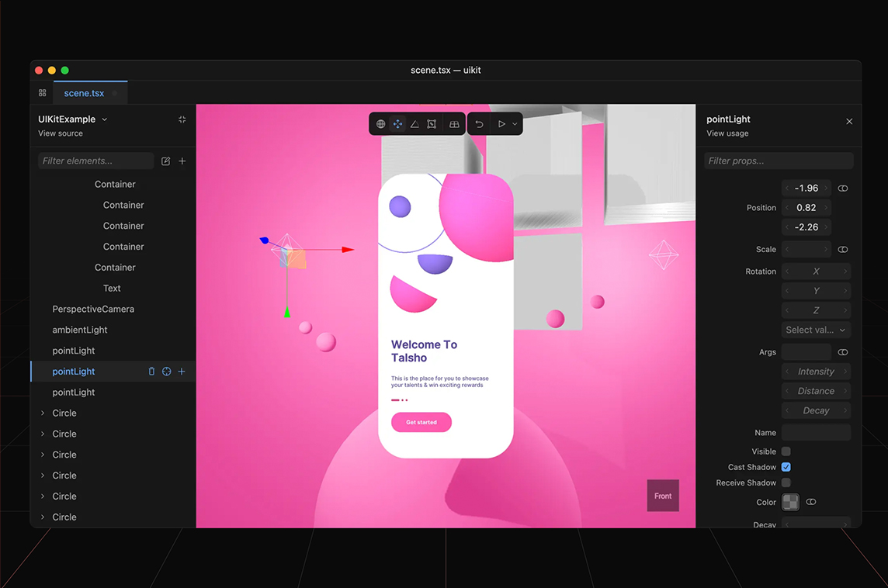Expand the second Circle tree item
Viewport: 888px width, 588px height.
(43, 434)
